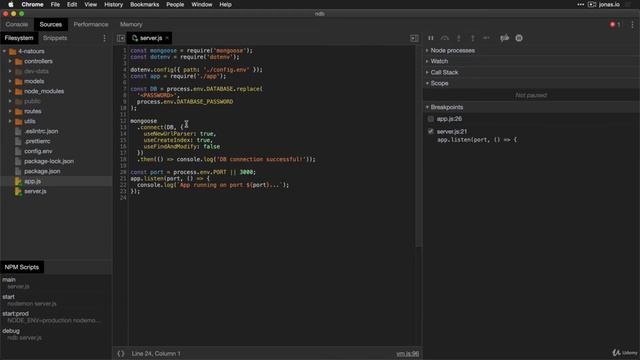
Task: Open package-lock.json file
Action: [49, 161]
